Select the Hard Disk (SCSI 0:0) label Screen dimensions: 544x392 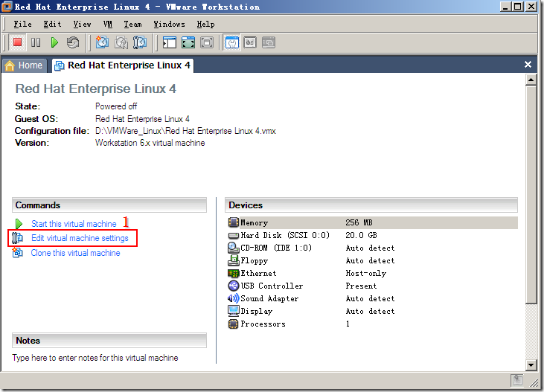click(x=285, y=235)
